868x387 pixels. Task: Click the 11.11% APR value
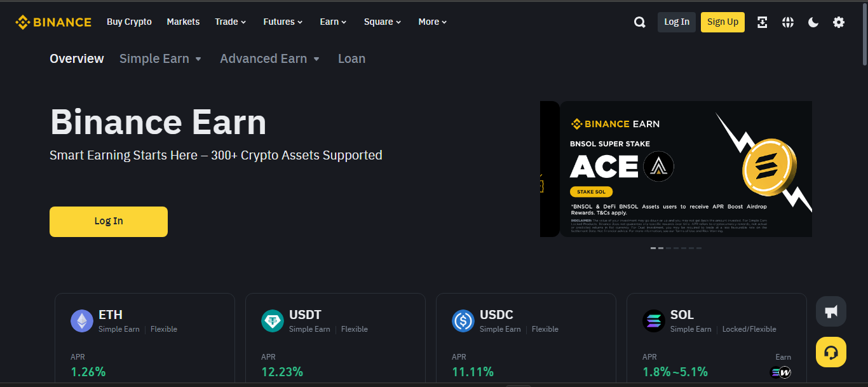473,372
